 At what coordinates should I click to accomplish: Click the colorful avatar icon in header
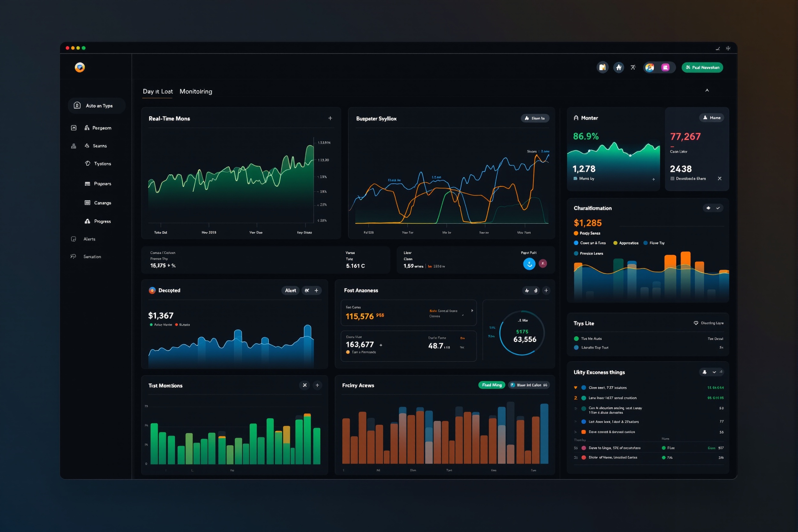click(649, 67)
